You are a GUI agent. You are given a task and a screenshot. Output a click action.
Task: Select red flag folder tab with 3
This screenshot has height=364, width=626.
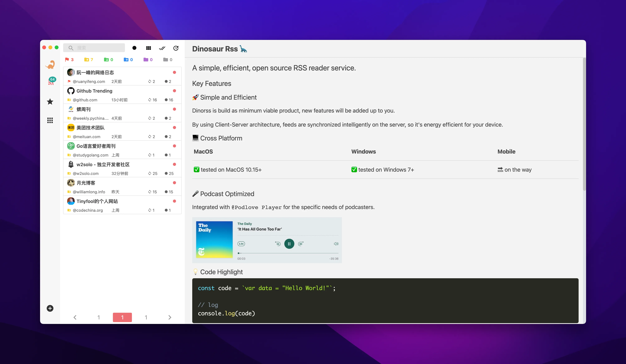click(69, 60)
